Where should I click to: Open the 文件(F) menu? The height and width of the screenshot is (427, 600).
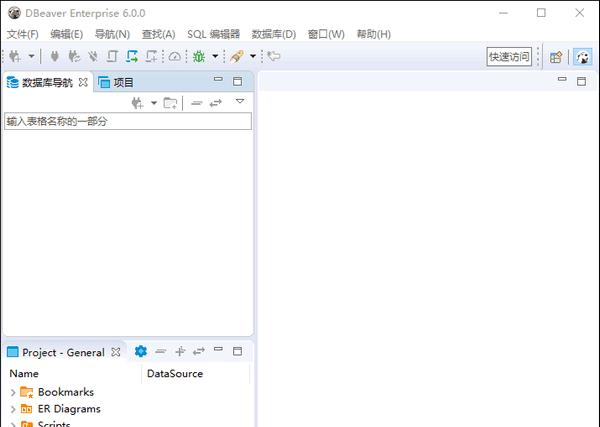pos(23,34)
